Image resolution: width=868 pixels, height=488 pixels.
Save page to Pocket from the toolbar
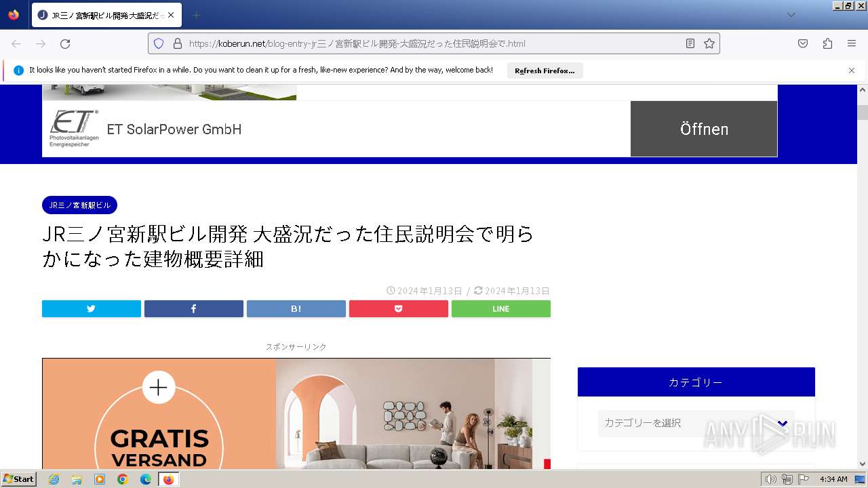tap(803, 43)
